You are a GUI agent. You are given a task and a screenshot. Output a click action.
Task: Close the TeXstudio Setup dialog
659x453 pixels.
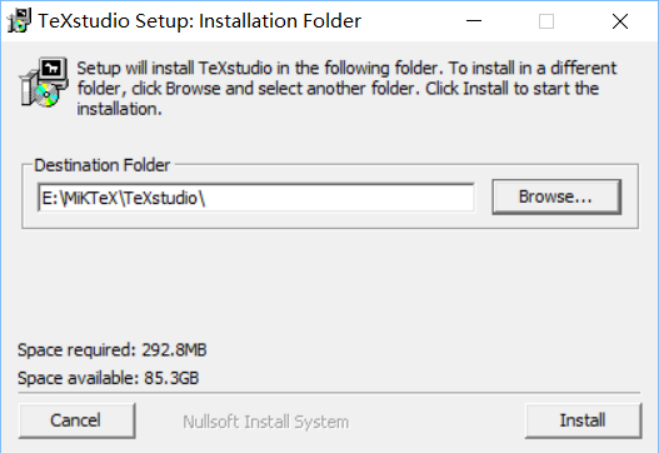pyautogui.click(x=620, y=21)
